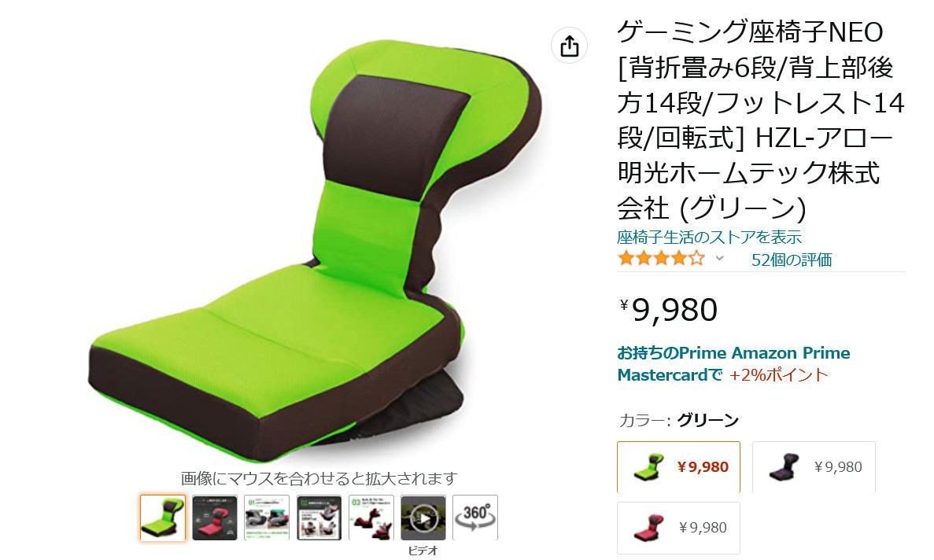This screenshot has width=934, height=560.
Task: Choose the black color option swatch
Action: click(x=814, y=467)
